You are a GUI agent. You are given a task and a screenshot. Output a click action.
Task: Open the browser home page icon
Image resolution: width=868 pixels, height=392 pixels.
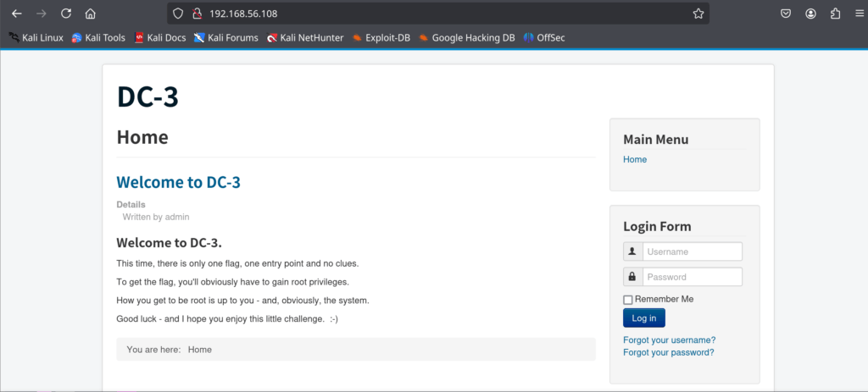(x=90, y=14)
